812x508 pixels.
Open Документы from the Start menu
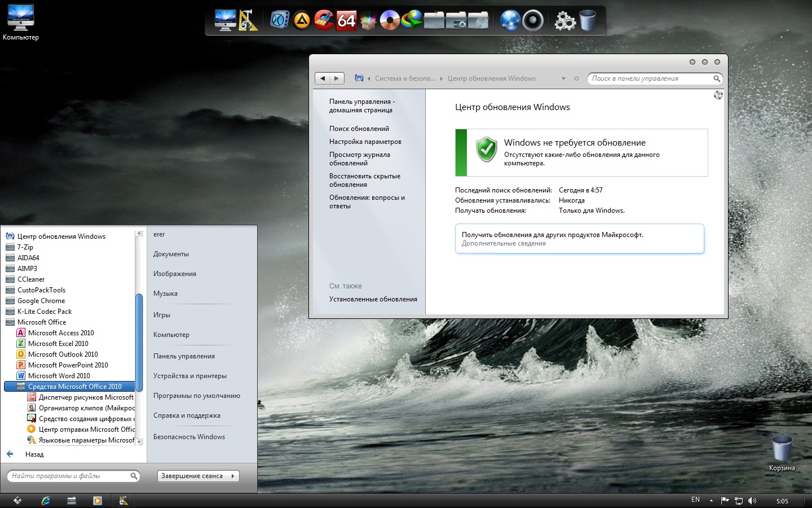[x=171, y=254]
